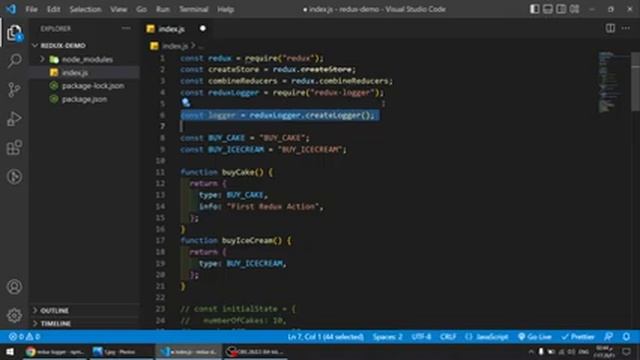Screen dimensions: 640x360
Task: Open the Go menu
Action: click(141, 9)
